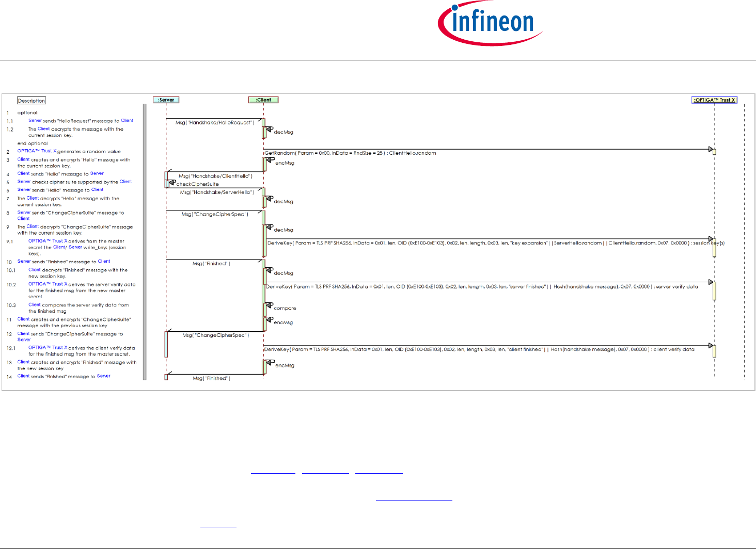Click the DeriveKey "server finished" call label

point(482,287)
